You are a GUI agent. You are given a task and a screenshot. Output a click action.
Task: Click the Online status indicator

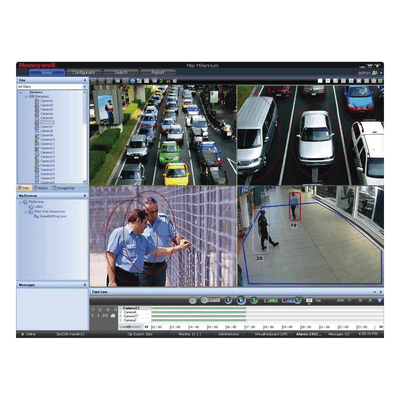point(28,334)
